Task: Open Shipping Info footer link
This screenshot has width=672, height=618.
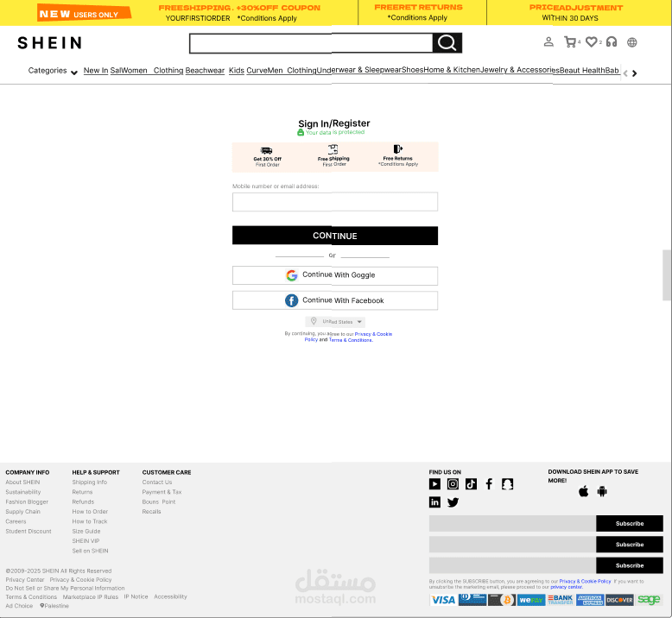Action: (x=90, y=482)
